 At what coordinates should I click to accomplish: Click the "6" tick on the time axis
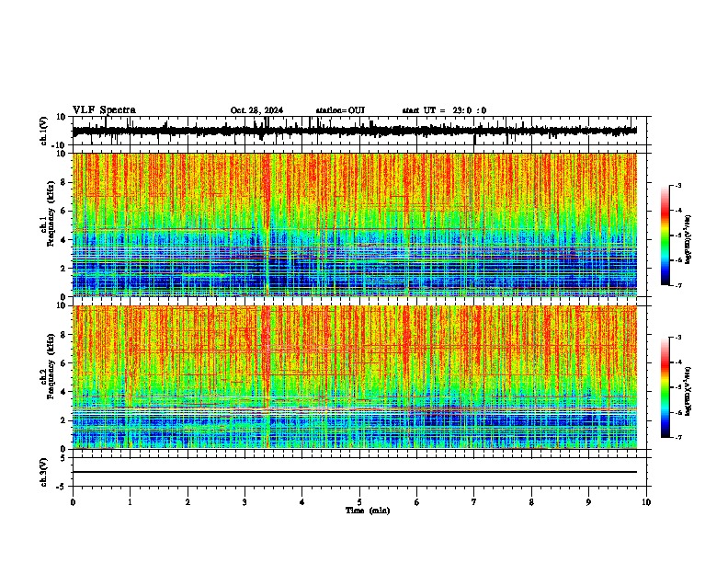[417, 502]
